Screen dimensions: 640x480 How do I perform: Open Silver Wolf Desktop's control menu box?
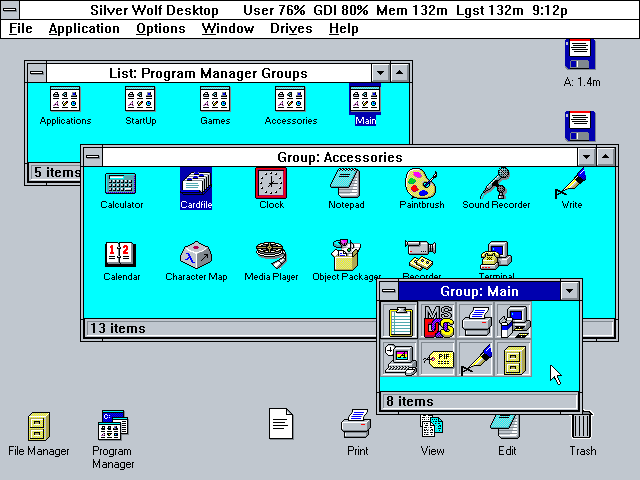pos(10,9)
